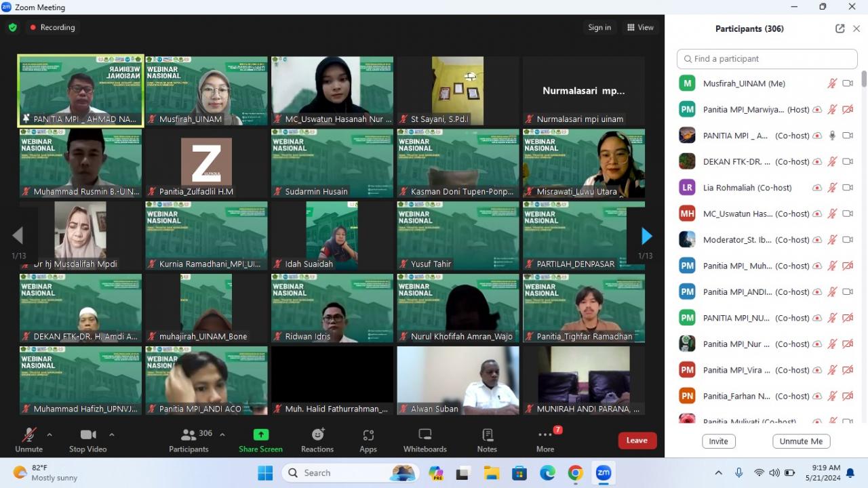Screen dimensions: 868x488
Task: Open audio options chevron next to Unmute
Action: [48, 434]
